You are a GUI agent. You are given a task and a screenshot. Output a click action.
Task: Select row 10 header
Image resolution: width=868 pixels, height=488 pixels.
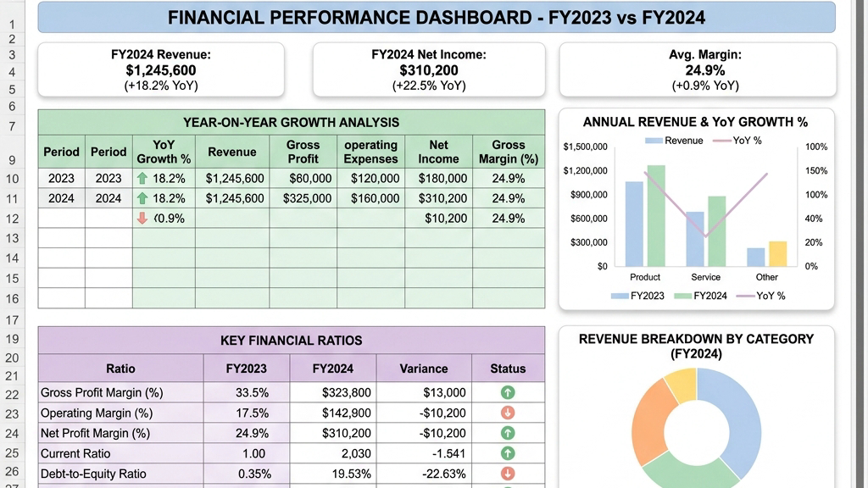[12, 179]
